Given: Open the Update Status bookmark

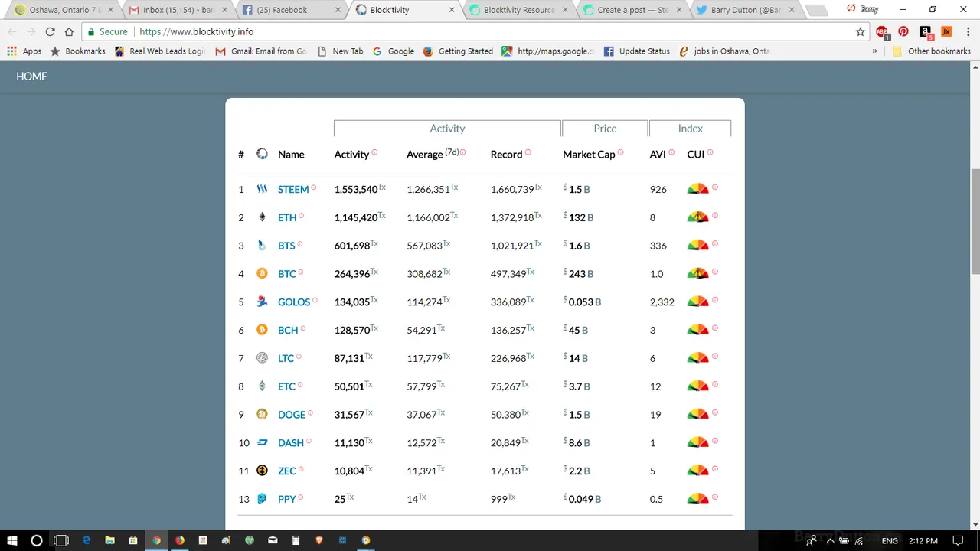Looking at the screenshot, I should (x=636, y=51).
